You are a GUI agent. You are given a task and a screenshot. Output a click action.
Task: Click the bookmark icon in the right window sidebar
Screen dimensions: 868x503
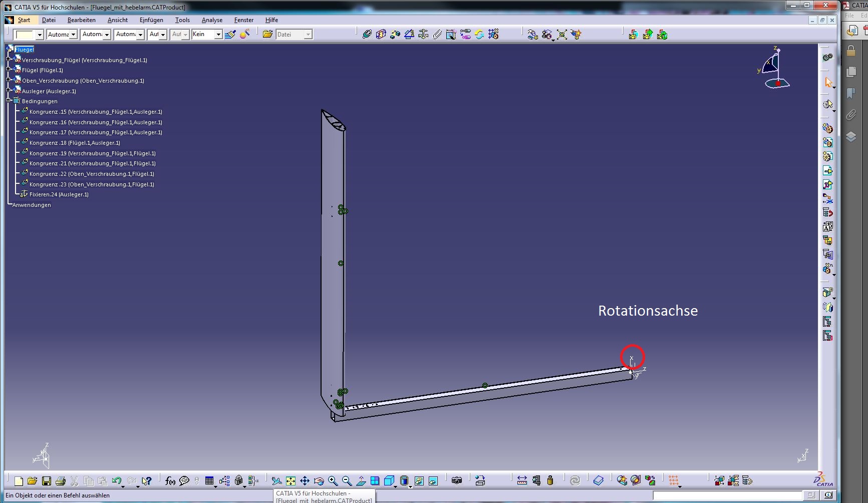[x=851, y=93]
